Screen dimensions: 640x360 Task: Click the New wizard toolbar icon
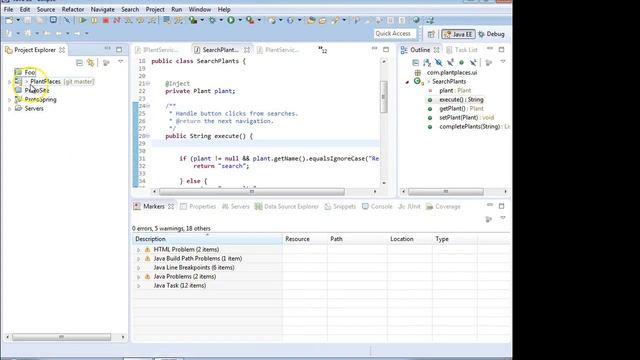click(9, 20)
